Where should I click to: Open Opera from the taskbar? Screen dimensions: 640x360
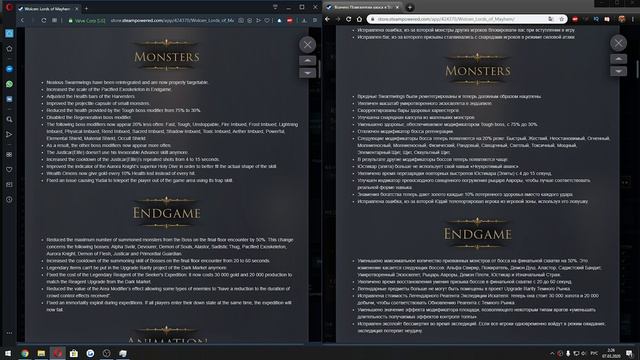58,353
